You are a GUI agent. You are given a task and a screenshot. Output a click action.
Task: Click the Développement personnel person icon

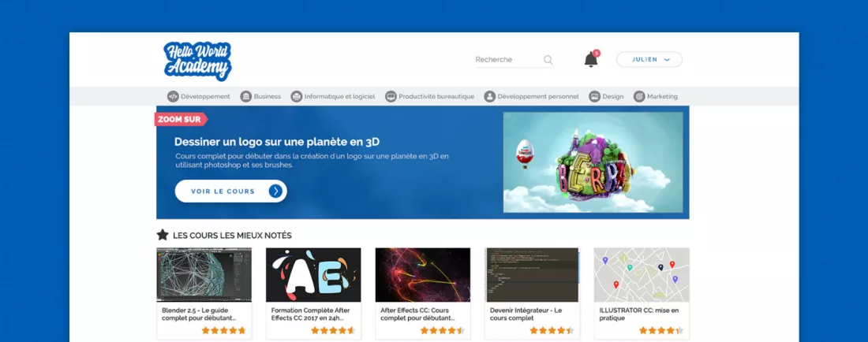[x=490, y=96]
